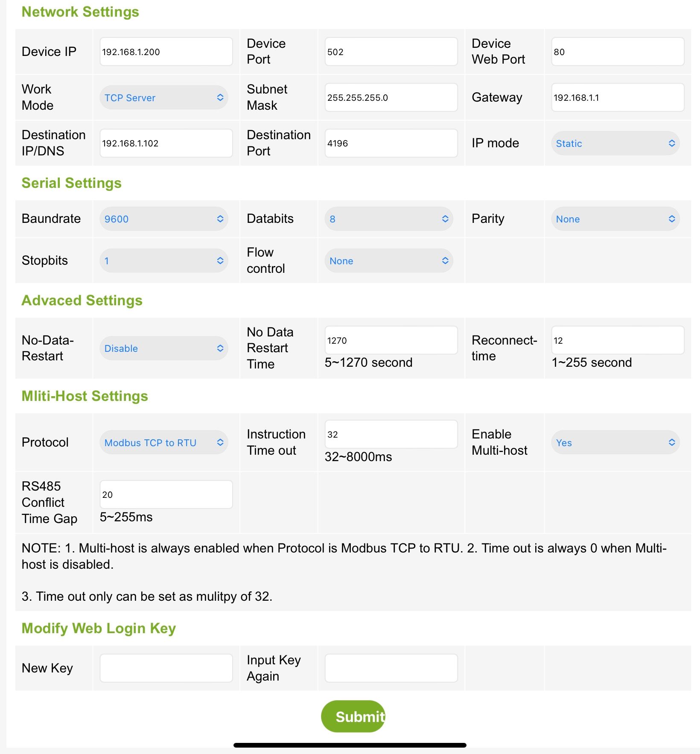Click into the Device IP field
Image resolution: width=700 pixels, height=754 pixels.
click(166, 52)
